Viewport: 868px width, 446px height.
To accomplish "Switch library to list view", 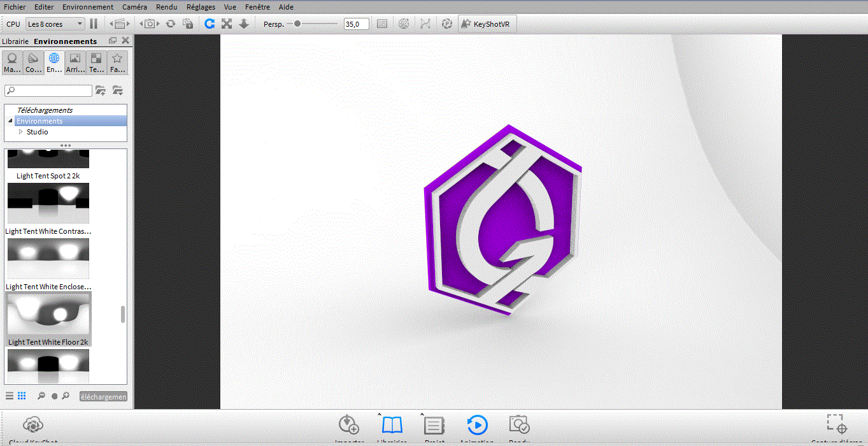I will [x=10, y=396].
